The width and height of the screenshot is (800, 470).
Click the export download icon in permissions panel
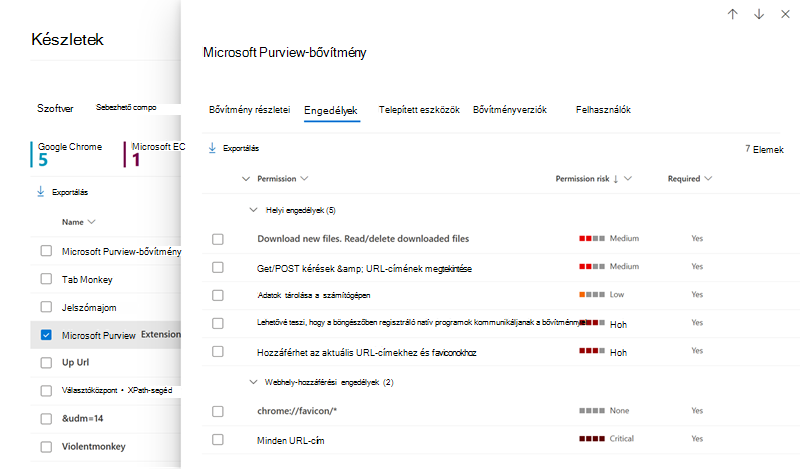click(x=212, y=148)
